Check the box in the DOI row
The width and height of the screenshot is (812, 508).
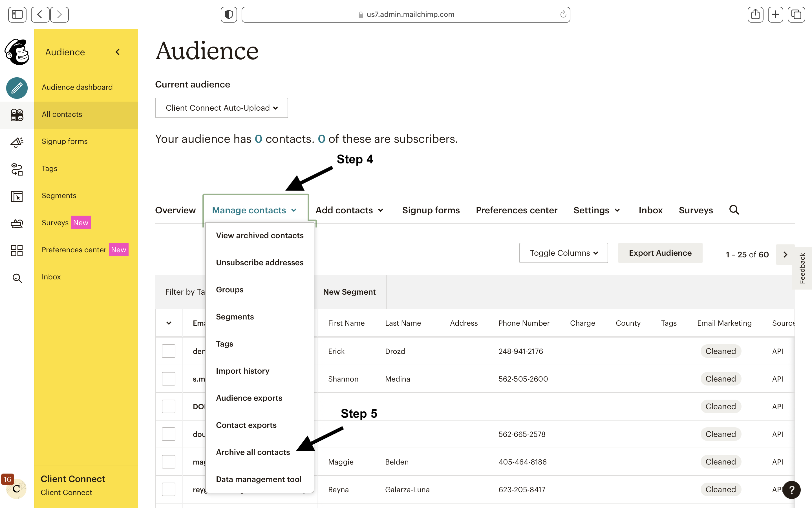coord(168,406)
